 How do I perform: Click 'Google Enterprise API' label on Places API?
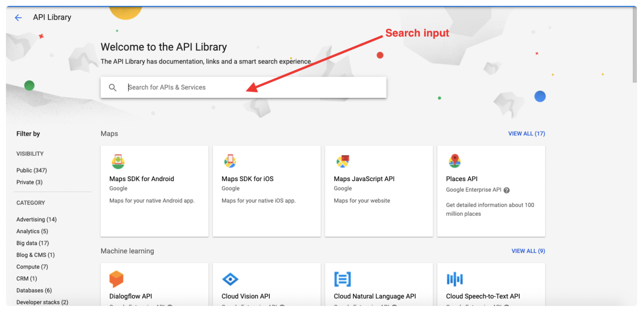coord(474,190)
